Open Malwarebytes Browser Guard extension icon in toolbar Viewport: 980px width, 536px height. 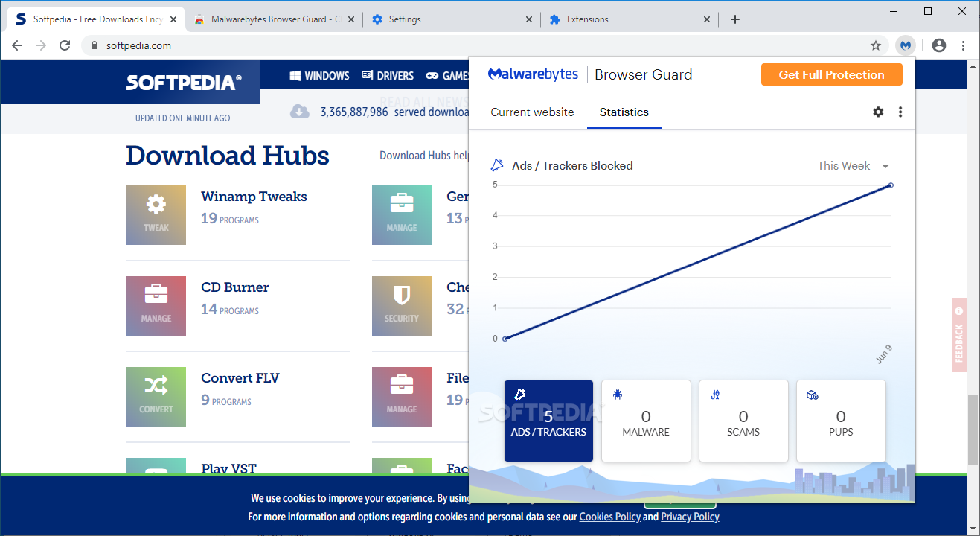click(x=905, y=45)
